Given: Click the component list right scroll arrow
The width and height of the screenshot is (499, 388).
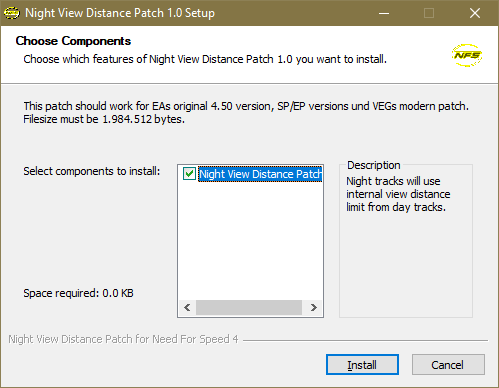Looking at the screenshot, I should pos(313,307).
